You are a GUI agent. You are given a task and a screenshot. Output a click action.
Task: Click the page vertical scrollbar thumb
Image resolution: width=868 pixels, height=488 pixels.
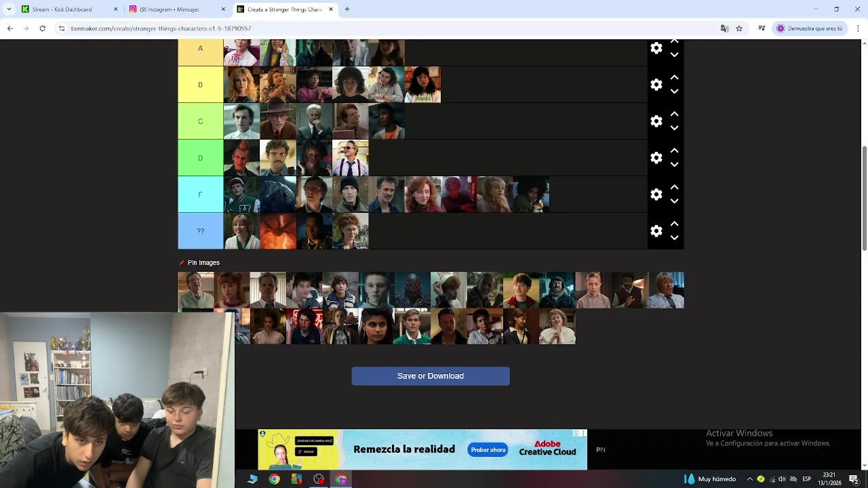(864, 197)
